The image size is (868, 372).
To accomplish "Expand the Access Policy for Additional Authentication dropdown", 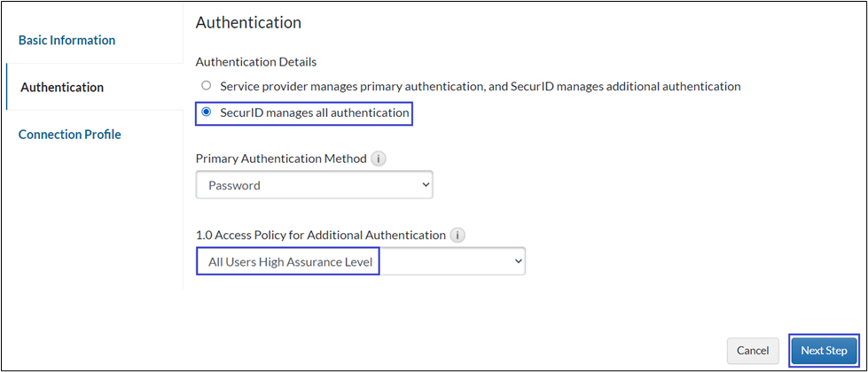I will click(x=361, y=261).
